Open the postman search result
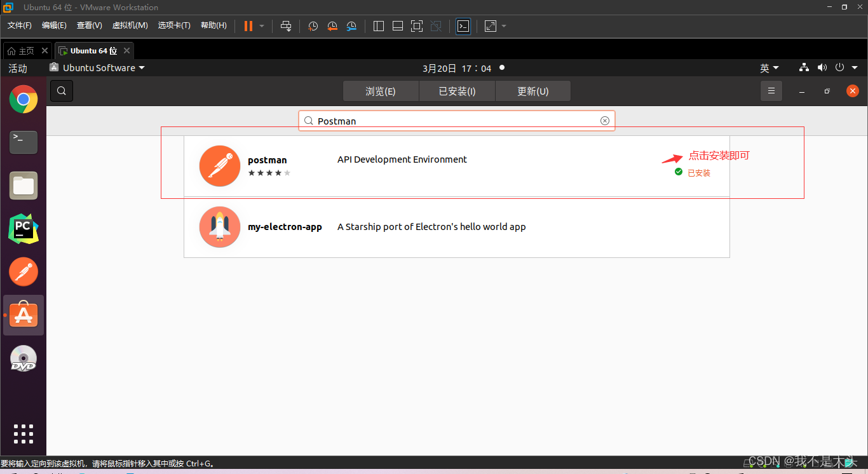The image size is (868, 474). (457, 165)
